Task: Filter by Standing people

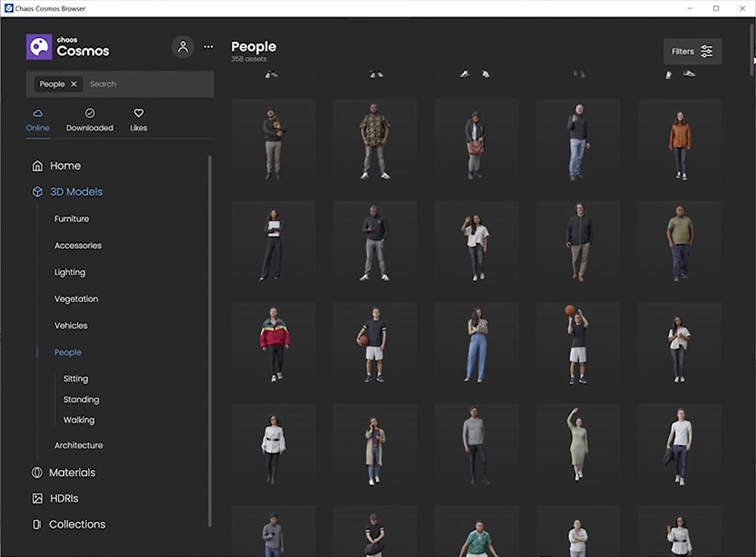Action: point(81,400)
